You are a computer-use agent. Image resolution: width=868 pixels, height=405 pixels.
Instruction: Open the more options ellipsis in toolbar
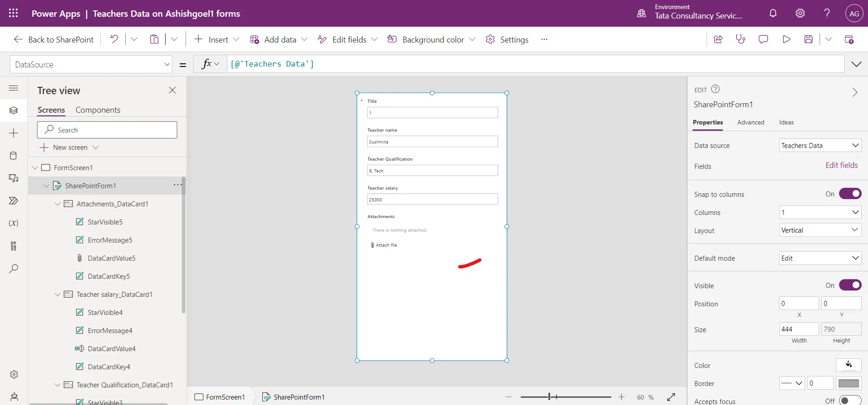coord(544,39)
